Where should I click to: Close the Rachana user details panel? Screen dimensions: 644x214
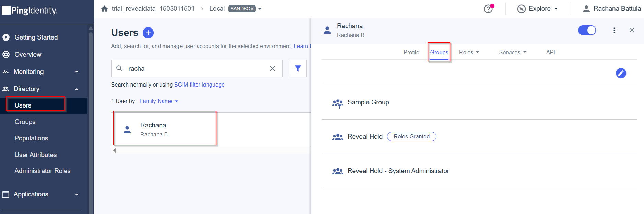[x=631, y=30]
